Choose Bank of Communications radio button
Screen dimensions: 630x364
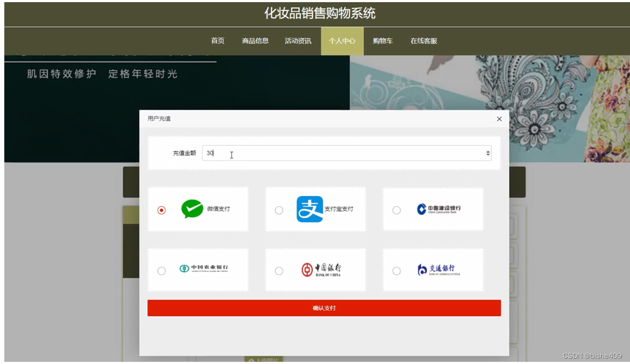[x=397, y=271]
